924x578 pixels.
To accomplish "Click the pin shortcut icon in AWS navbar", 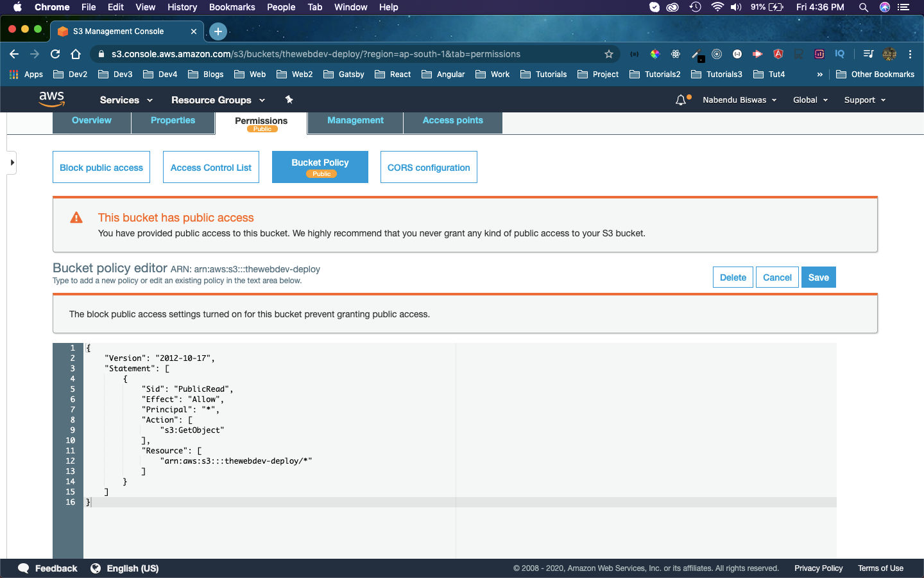I will click(289, 100).
